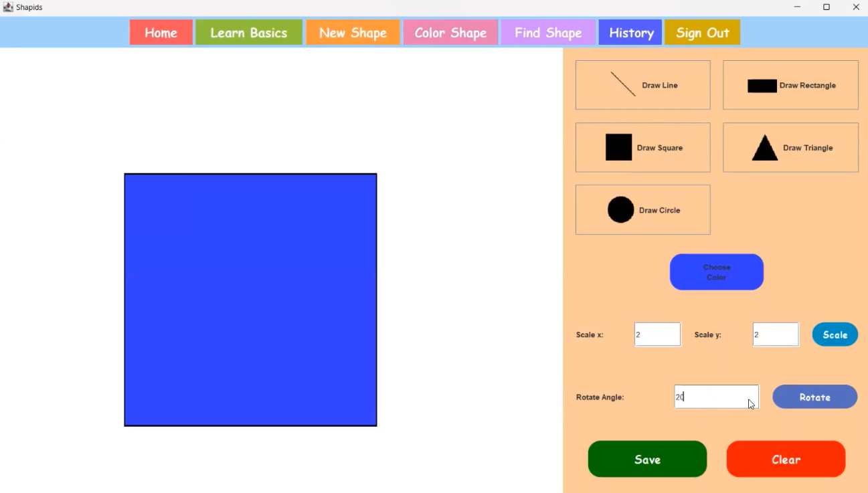The image size is (868, 493).
Task: Open the Home menu item
Action: coord(161,31)
